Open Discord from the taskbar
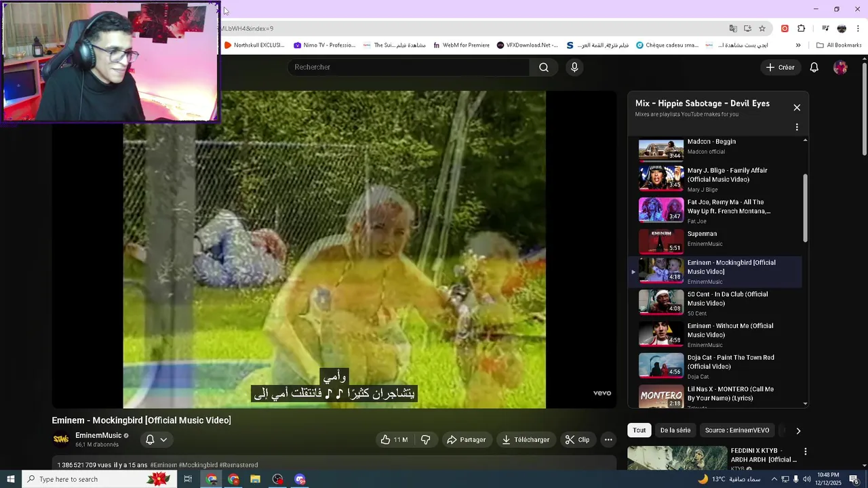The width and height of the screenshot is (868, 488). click(x=300, y=479)
